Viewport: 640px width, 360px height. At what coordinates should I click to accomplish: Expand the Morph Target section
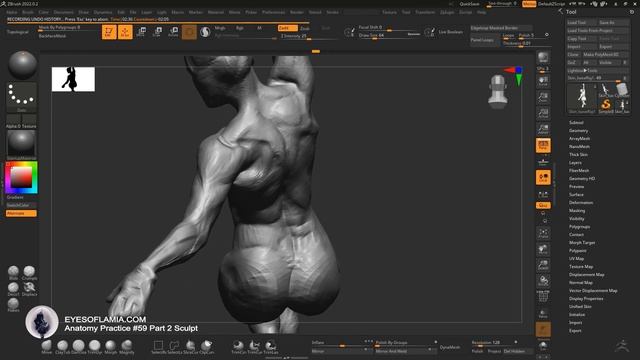click(582, 242)
